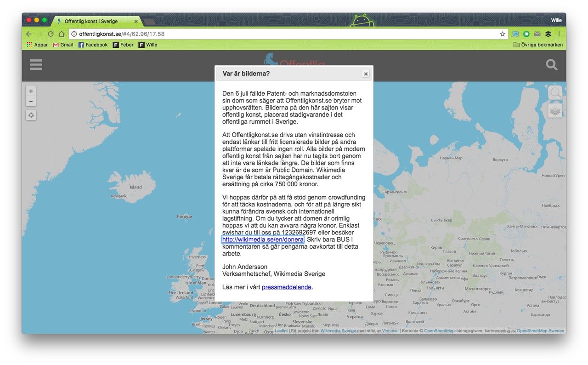Image resolution: width=588 pixels, height=365 pixels.
Task: Open the Feber bookmark
Action: [x=123, y=45]
